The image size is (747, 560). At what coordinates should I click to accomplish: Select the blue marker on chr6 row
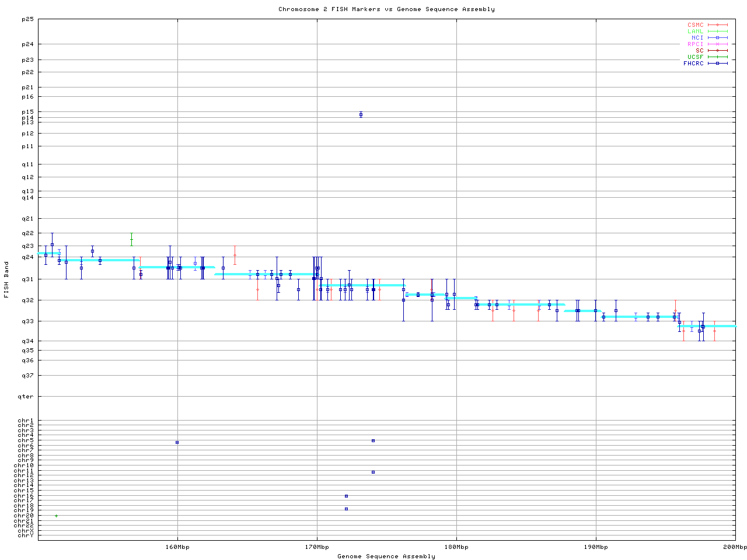[177, 443]
